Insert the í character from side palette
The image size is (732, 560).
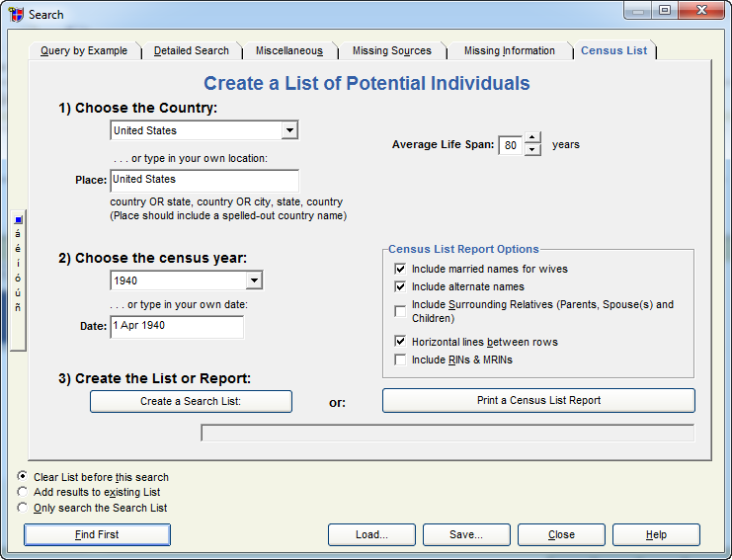coord(18,263)
